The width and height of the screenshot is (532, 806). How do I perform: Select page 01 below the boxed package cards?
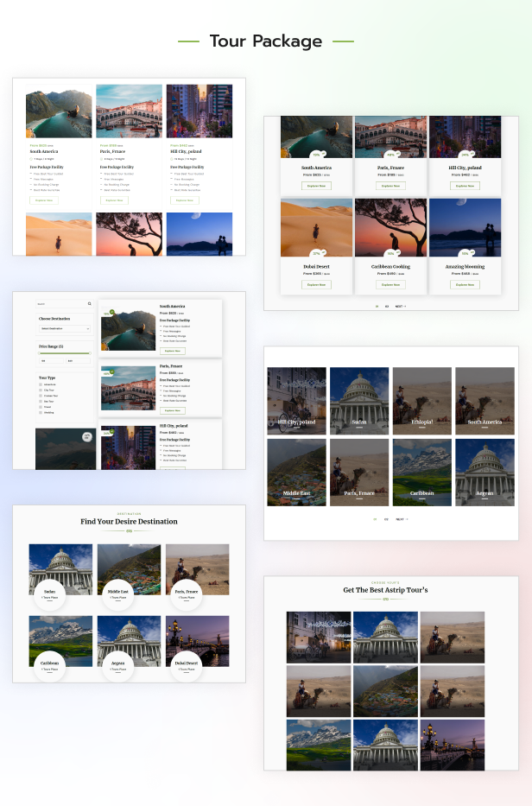(x=377, y=306)
